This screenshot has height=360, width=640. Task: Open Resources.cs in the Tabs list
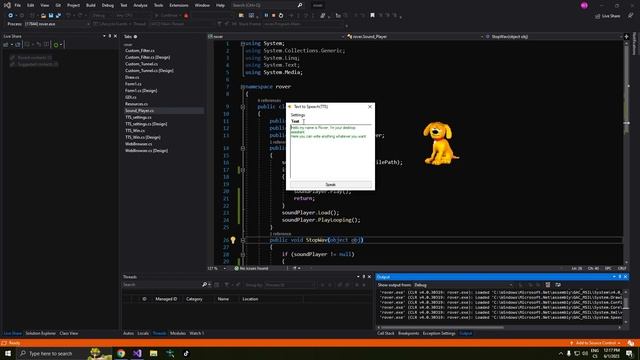click(136, 104)
